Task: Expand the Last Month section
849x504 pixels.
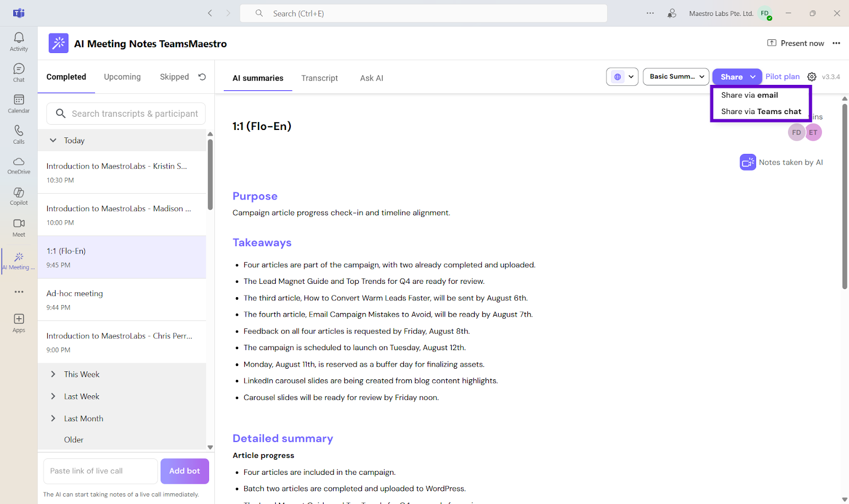Action: (x=53, y=419)
